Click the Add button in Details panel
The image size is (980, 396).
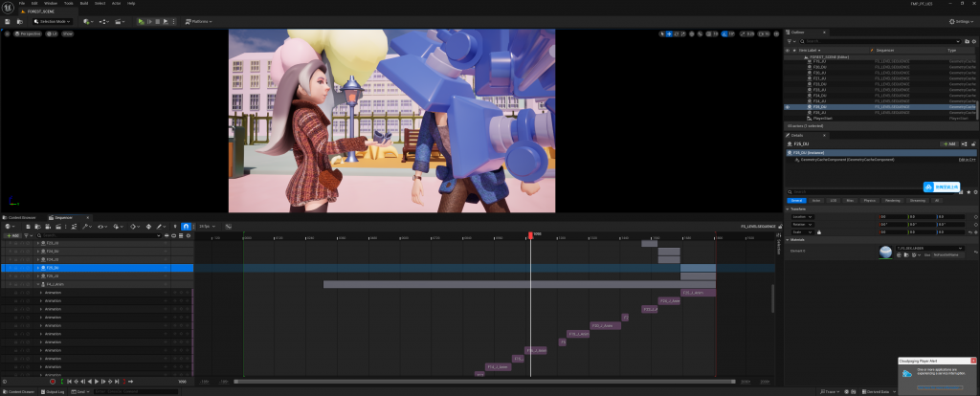coord(950,143)
